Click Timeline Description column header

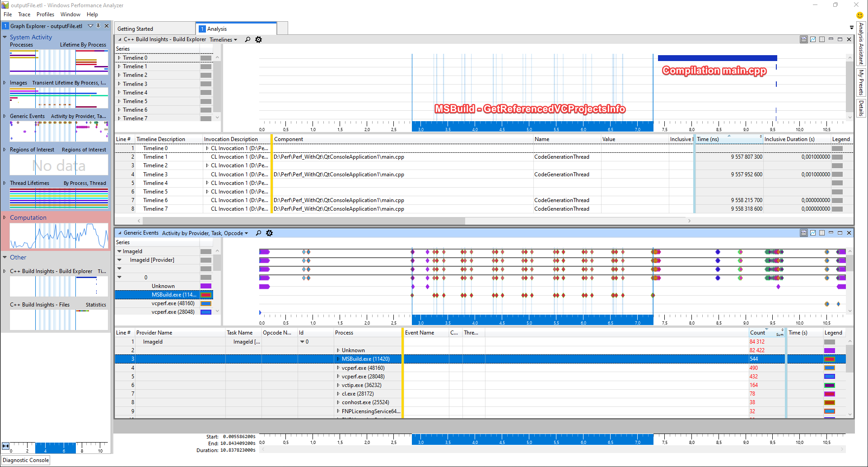click(x=168, y=139)
